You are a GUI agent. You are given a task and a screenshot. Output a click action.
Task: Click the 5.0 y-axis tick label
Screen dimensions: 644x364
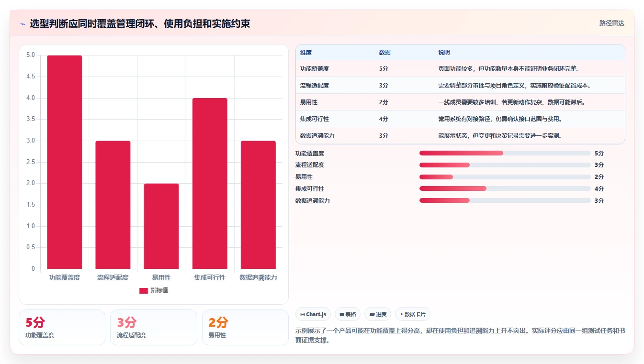[31, 55]
